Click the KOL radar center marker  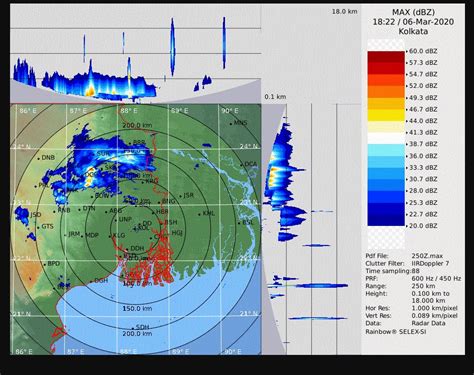point(135,229)
